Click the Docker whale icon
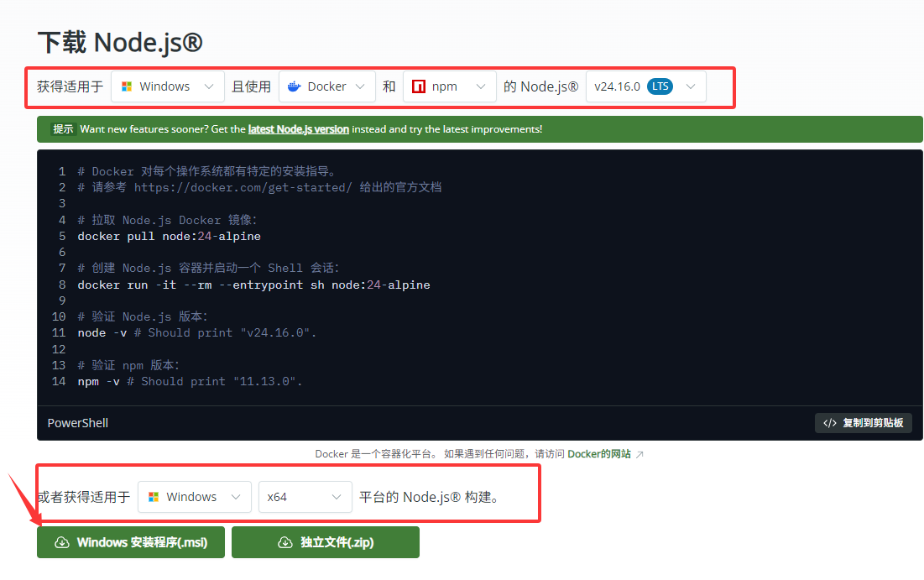 (294, 86)
